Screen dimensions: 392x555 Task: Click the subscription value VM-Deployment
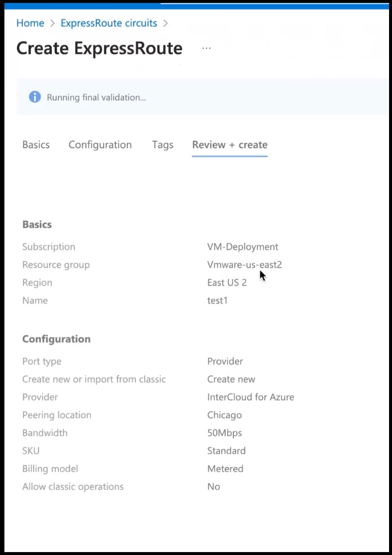coord(243,247)
